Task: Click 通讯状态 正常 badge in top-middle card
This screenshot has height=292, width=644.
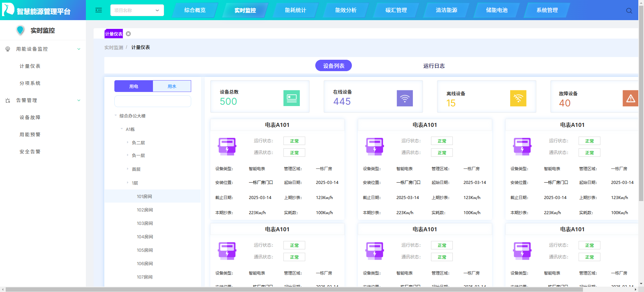Action: (442, 153)
